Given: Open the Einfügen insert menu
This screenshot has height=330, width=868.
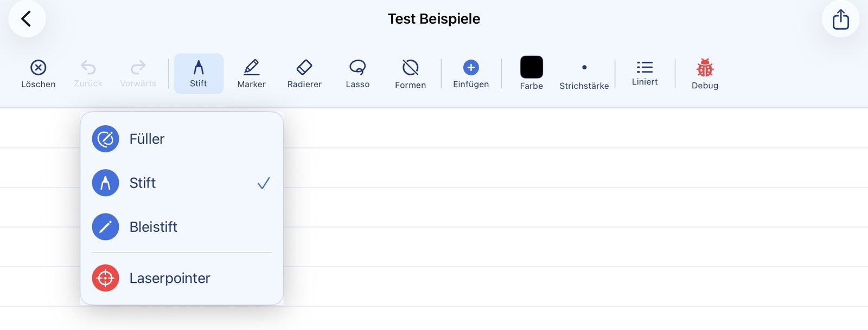Looking at the screenshot, I should coord(470,73).
